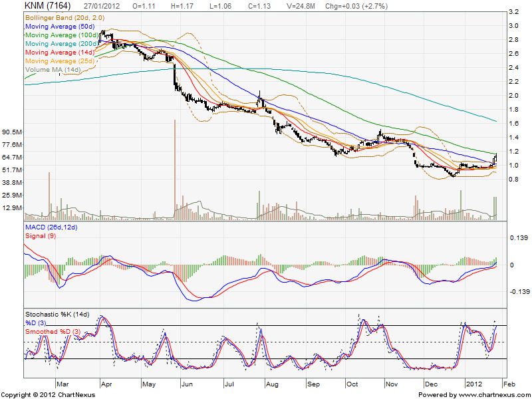The width and height of the screenshot is (532, 399).
Task: Select the Moving Average (25d) legend label
Action: click(x=61, y=61)
